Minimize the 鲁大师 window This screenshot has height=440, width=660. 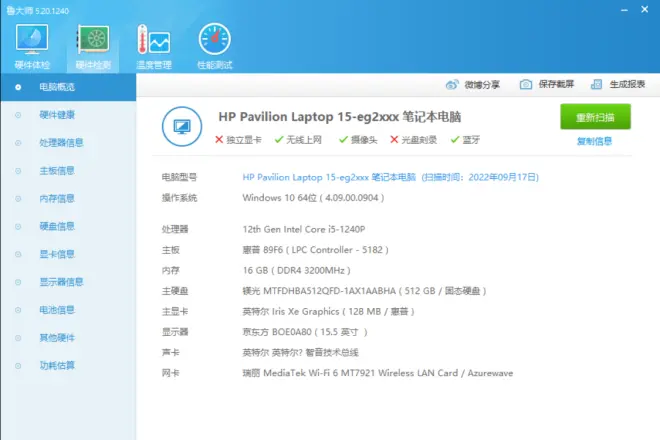click(624, 9)
